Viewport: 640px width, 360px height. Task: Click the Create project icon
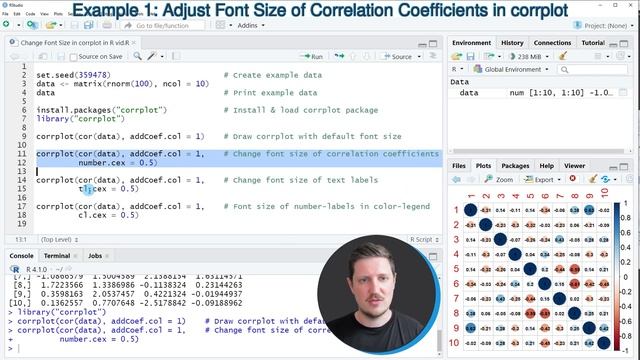[x=32, y=25]
